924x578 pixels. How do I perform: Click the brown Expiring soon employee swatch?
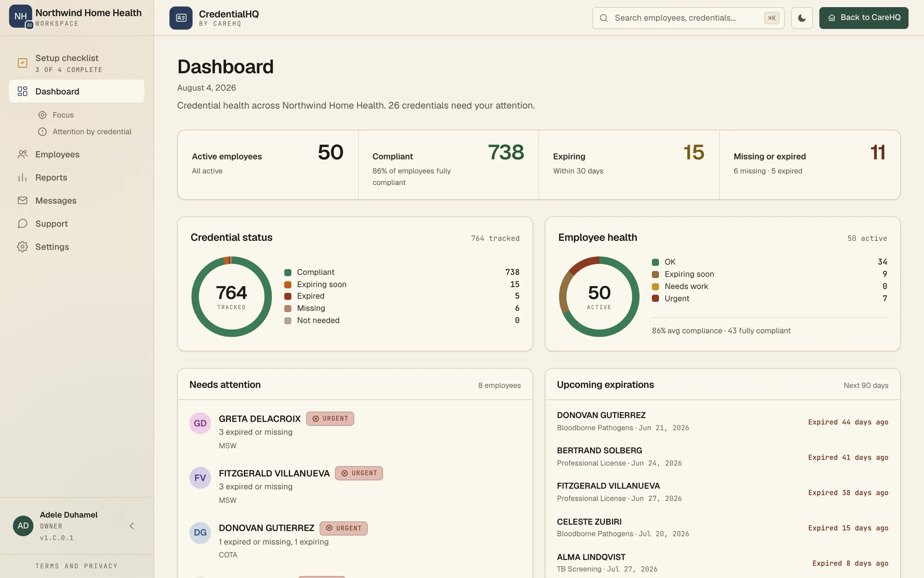655,274
